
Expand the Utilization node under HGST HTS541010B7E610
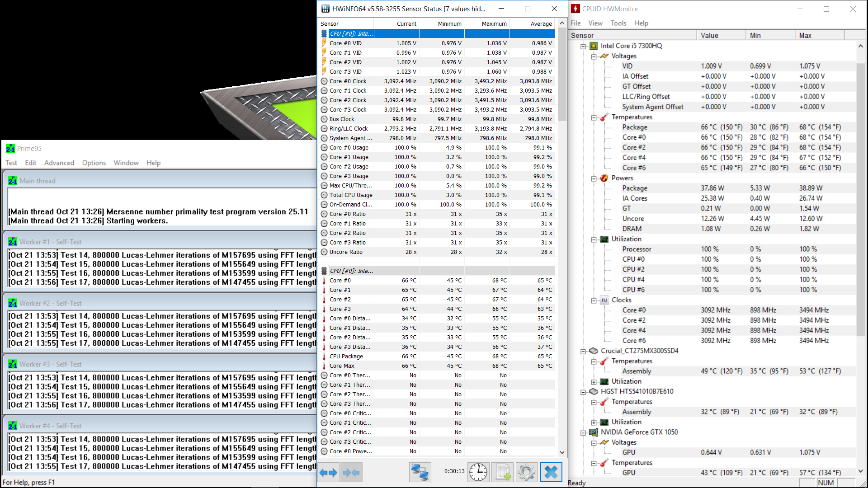(x=594, y=422)
